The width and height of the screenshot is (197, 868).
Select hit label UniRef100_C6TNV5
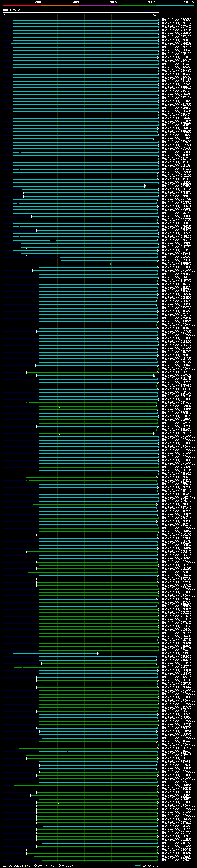[177, 139]
